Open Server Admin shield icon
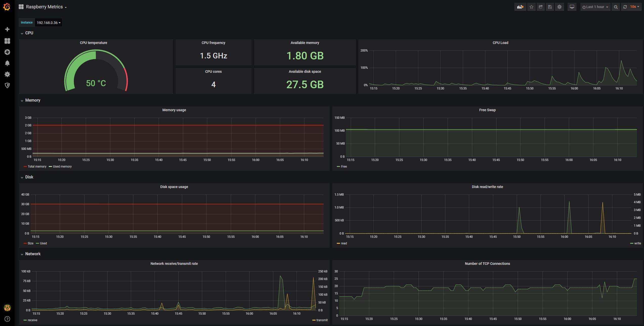Viewport: 644px width, 326px height. point(7,85)
